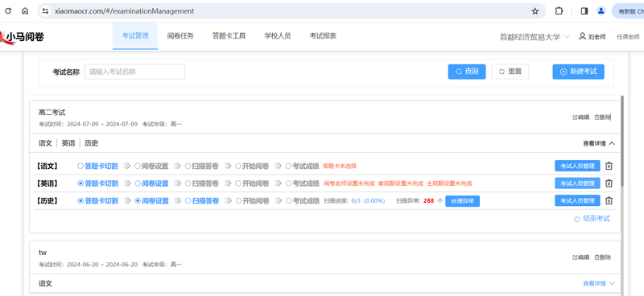Delete the tw exam
The image size is (644, 296).
coord(602,257)
